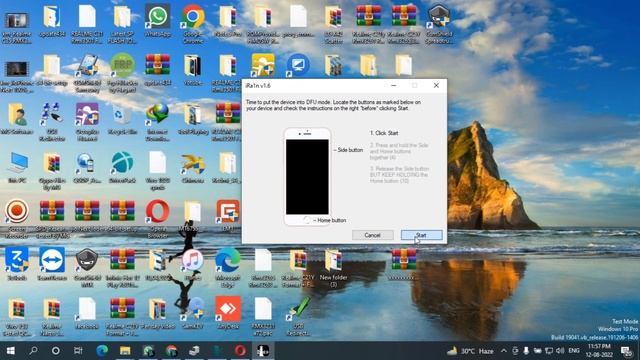Click the 'Home button' label beneath phone
This screenshot has width=640, height=360.
point(331,220)
